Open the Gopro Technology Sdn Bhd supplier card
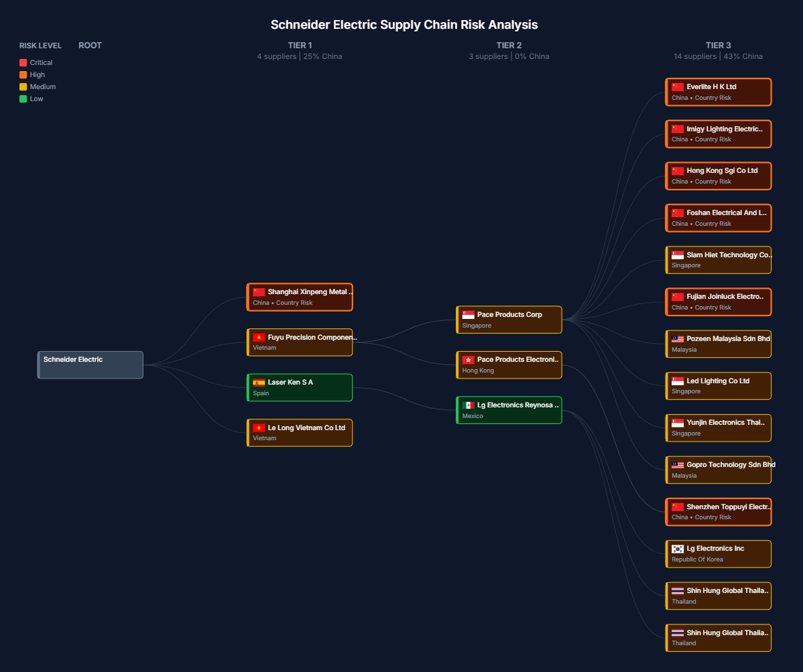 click(718, 470)
